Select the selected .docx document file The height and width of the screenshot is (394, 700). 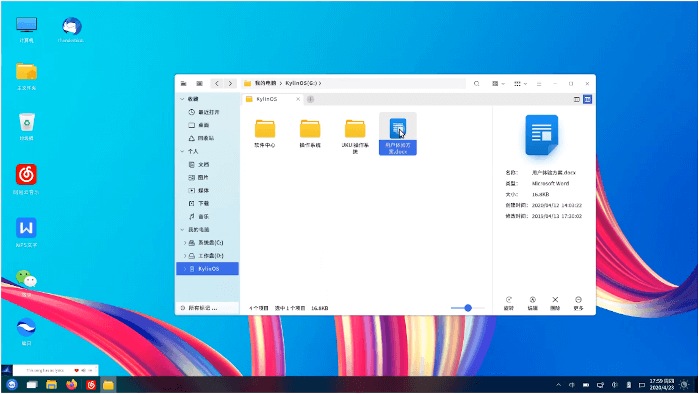click(x=398, y=134)
